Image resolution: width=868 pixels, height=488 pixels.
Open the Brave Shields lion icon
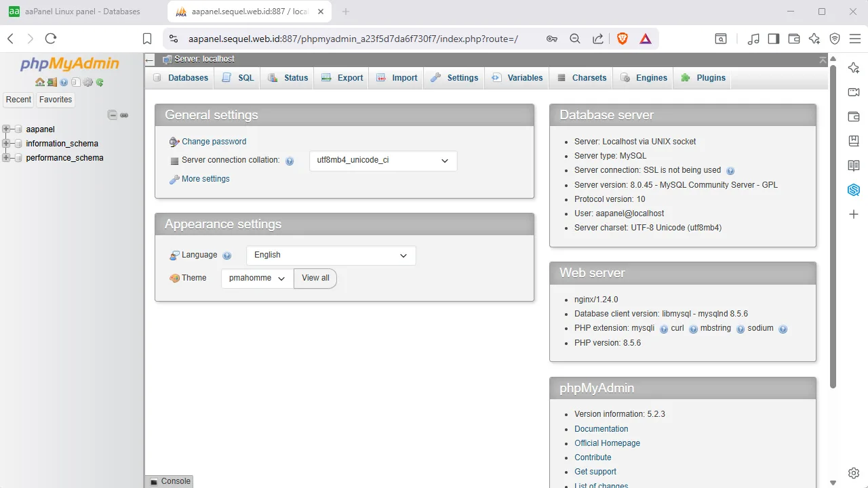point(623,39)
